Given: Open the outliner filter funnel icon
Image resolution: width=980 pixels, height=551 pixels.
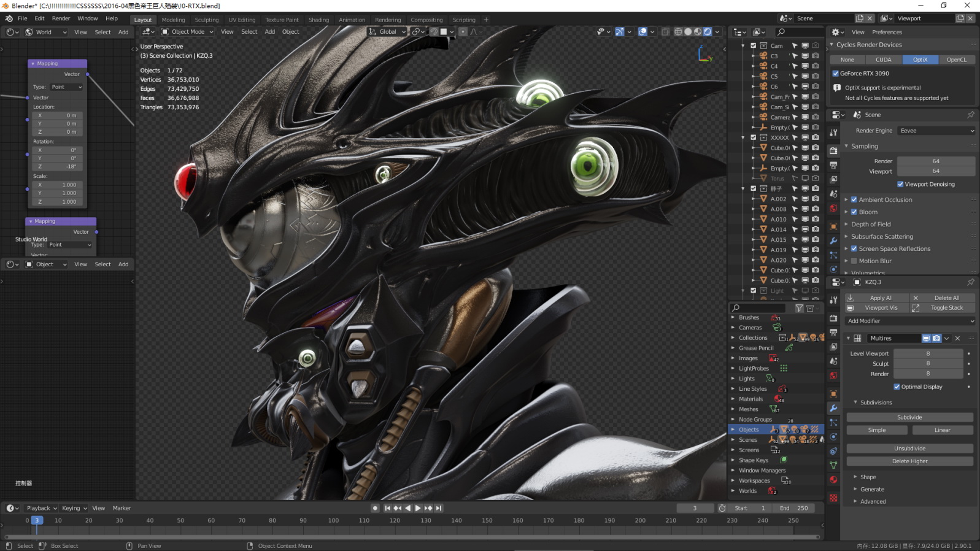Looking at the screenshot, I should coord(799,308).
